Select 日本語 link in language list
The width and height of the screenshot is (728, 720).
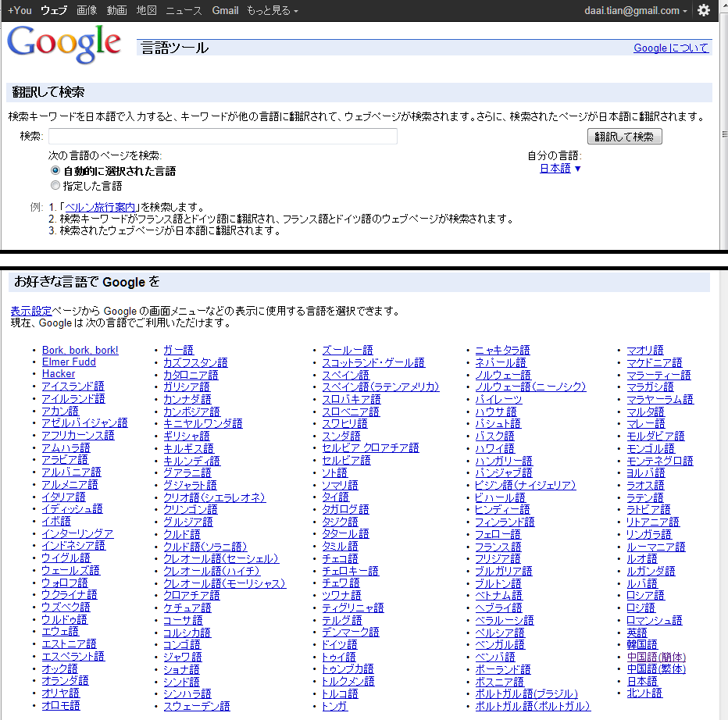pyautogui.click(x=642, y=682)
